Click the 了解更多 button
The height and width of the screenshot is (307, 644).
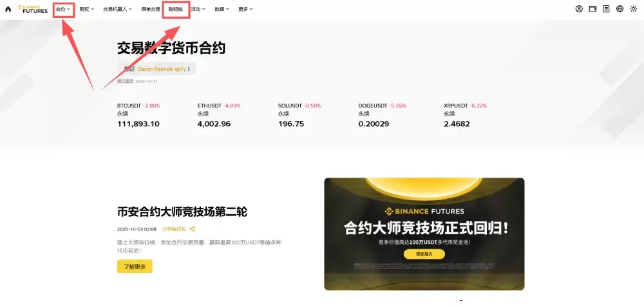(x=135, y=266)
